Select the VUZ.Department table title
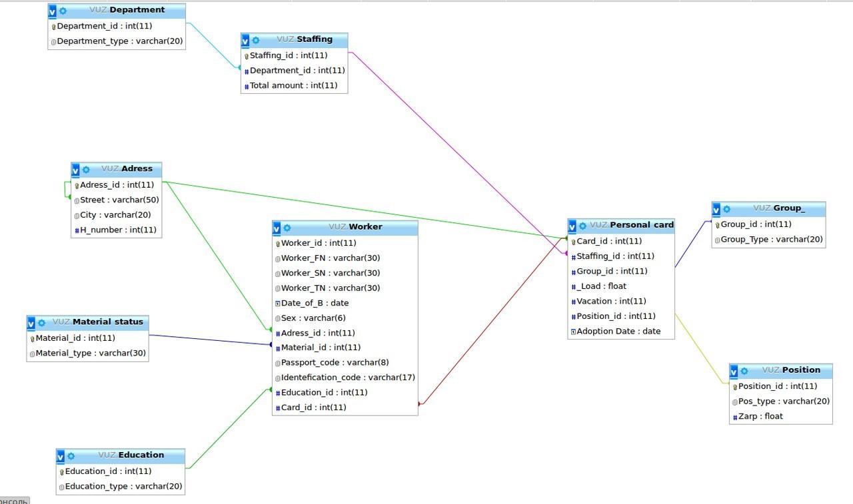Viewport: 853px width, 504px height. point(127,10)
